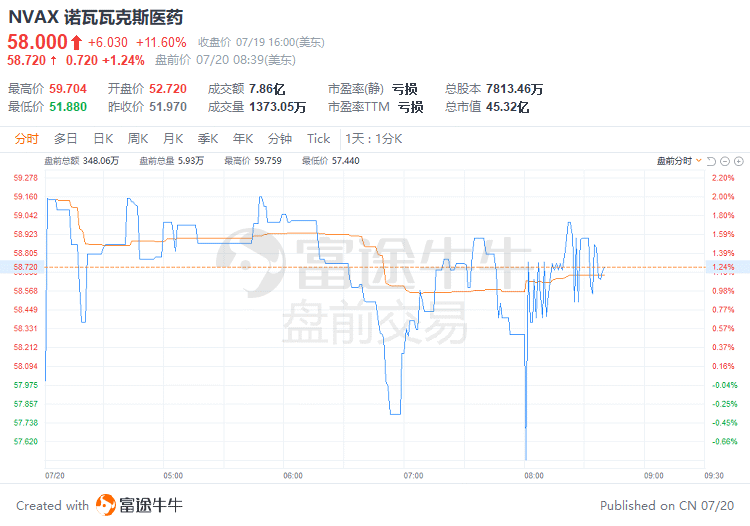Open the 周K chart tab
The width and height of the screenshot is (750, 526).
[x=138, y=139]
